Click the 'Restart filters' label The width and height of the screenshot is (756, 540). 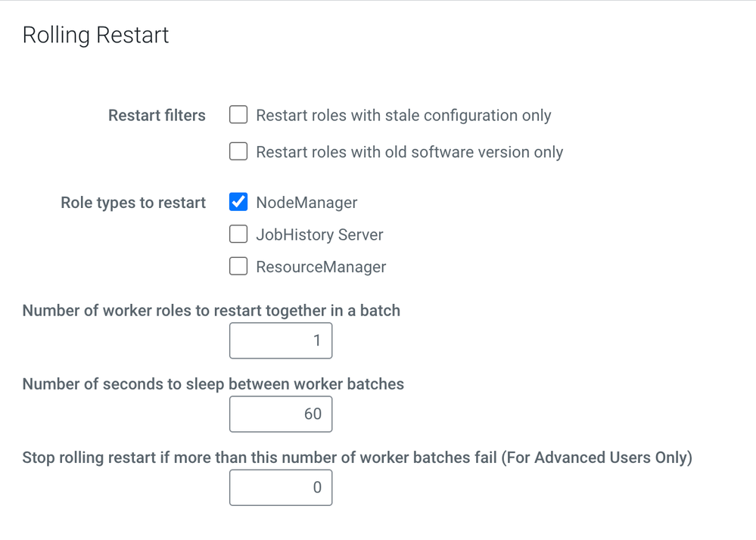pos(157,116)
